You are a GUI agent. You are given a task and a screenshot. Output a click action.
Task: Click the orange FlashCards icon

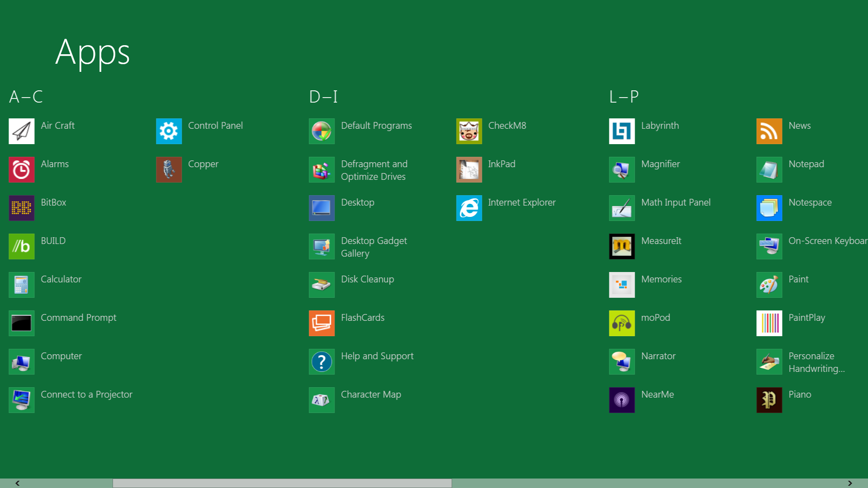pyautogui.click(x=322, y=323)
